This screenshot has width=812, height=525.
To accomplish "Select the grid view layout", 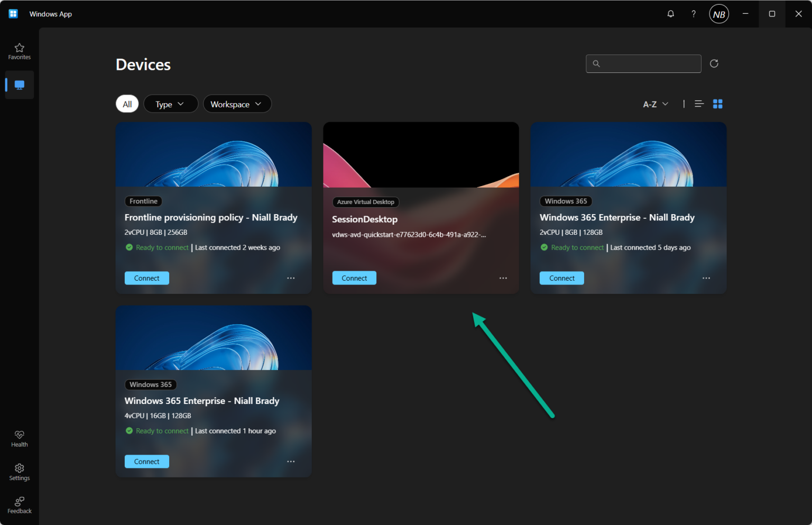I will pyautogui.click(x=717, y=104).
